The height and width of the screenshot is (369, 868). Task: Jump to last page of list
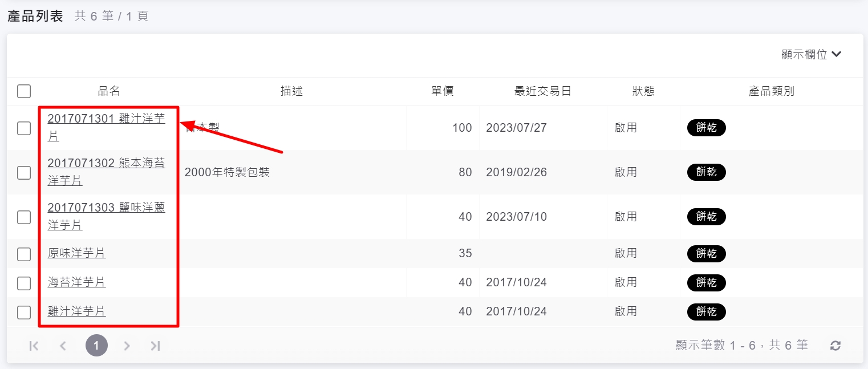155,346
